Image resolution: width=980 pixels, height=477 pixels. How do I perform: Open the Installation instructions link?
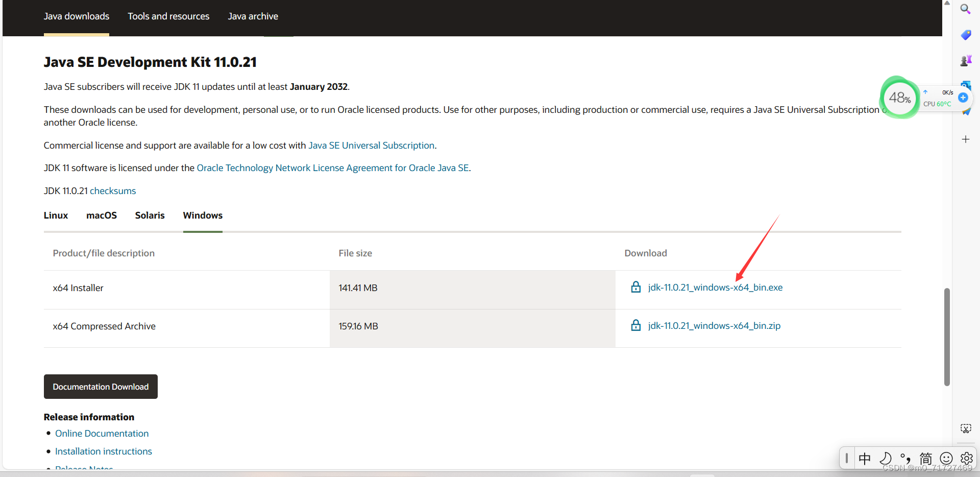[104, 451]
